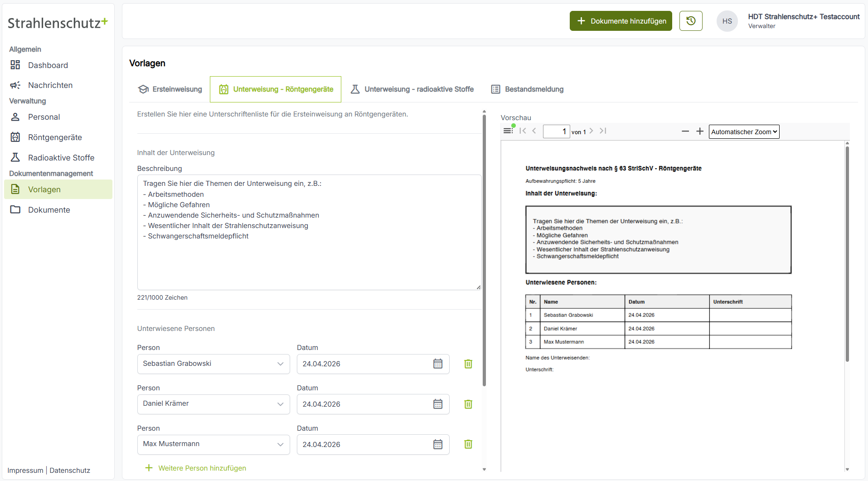
Task: Click the HS user avatar
Action: 727,21
